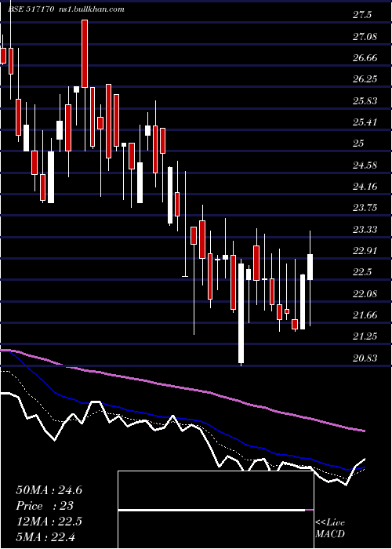This screenshot has width=392, height=549.
Task: Click the 24.58 price axis label
Action: click(365, 165)
